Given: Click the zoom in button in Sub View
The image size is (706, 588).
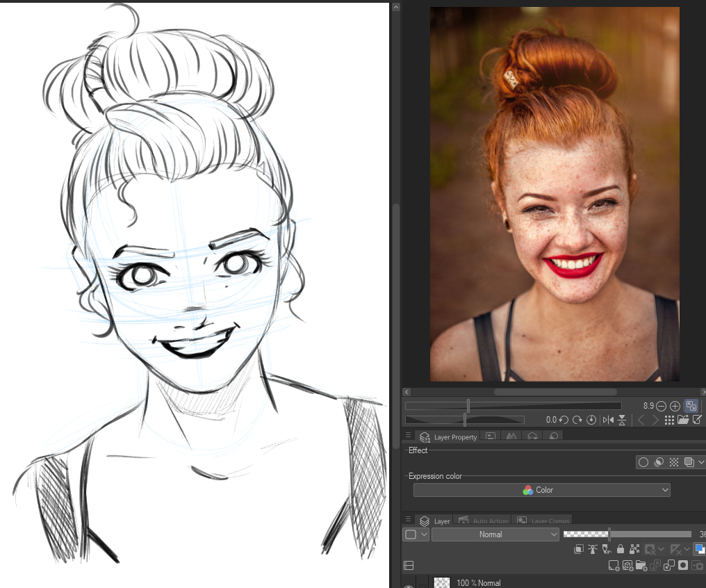Looking at the screenshot, I should tap(675, 406).
